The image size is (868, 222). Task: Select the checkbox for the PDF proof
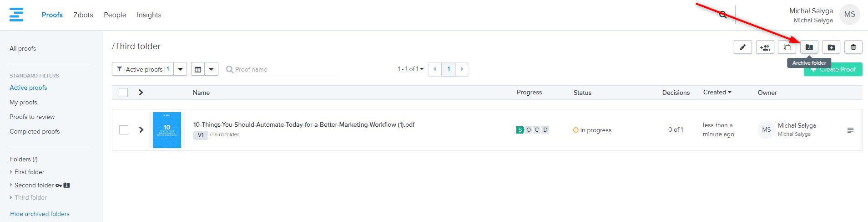(x=123, y=130)
